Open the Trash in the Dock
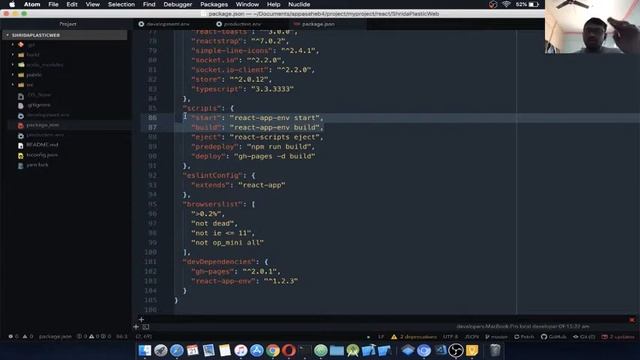Image resolution: width=640 pixels, height=360 pixels. [495, 350]
